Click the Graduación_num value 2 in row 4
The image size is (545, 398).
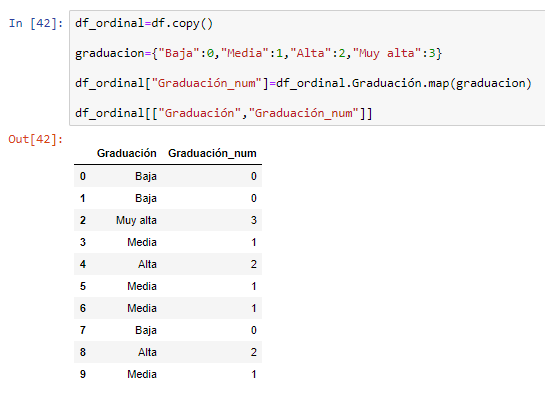pyautogui.click(x=254, y=264)
